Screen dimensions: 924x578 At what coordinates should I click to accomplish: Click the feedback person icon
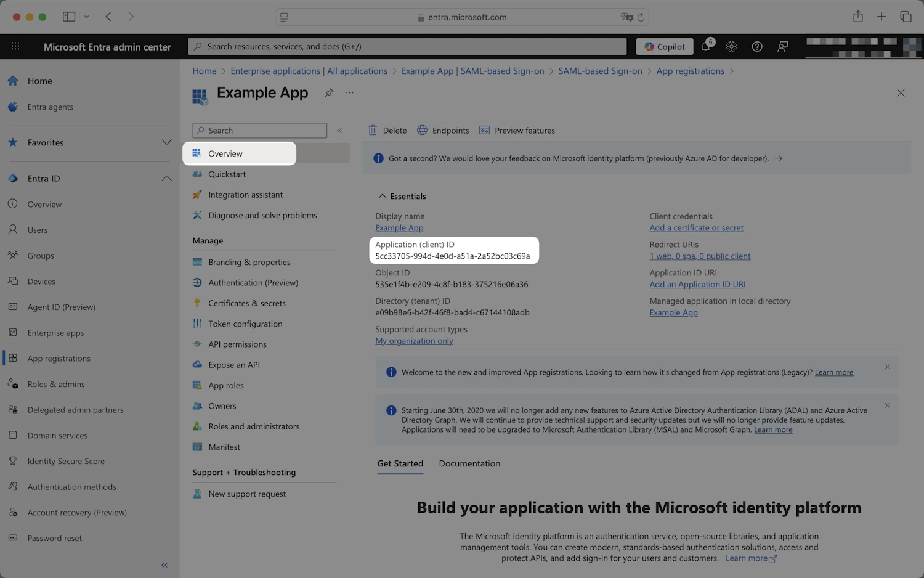[783, 46]
